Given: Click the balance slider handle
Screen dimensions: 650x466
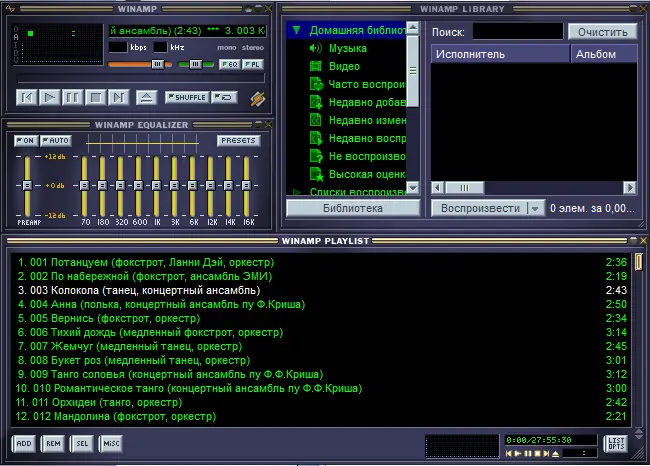Looking at the screenshot, I should (196, 64).
